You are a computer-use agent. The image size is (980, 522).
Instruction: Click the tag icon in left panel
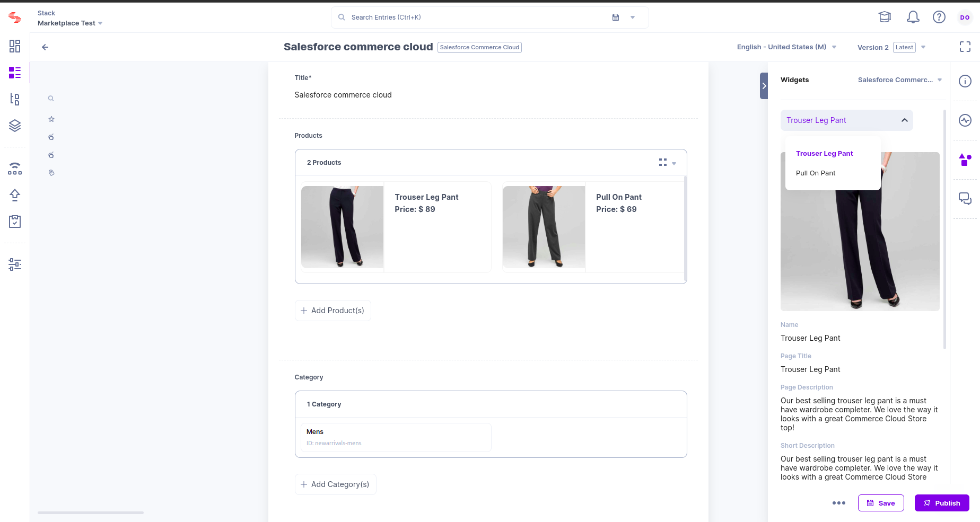pos(51,173)
